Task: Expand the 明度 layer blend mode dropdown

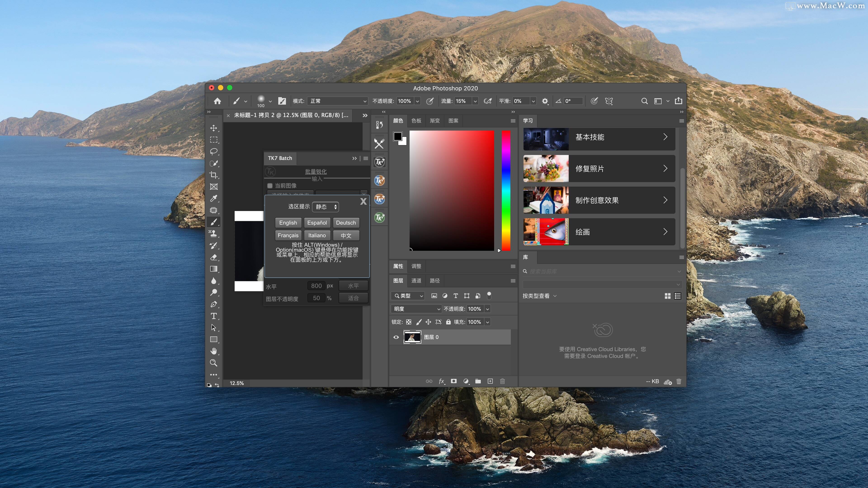Action: point(416,309)
